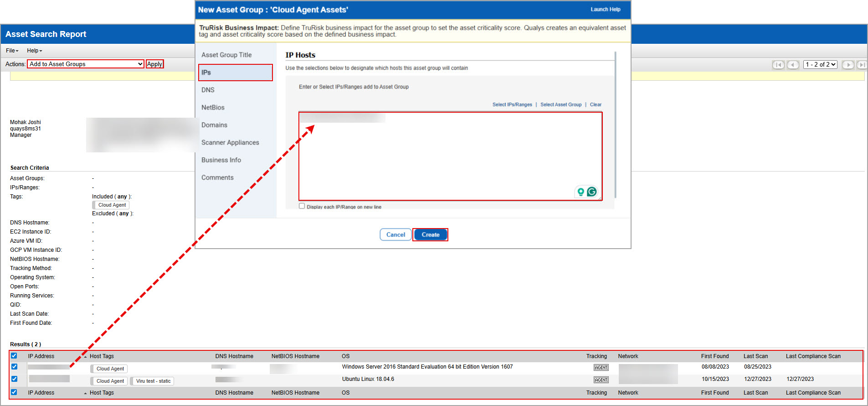
Task: Click the Cancel button in the dialog
Action: (x=395, y=235)
